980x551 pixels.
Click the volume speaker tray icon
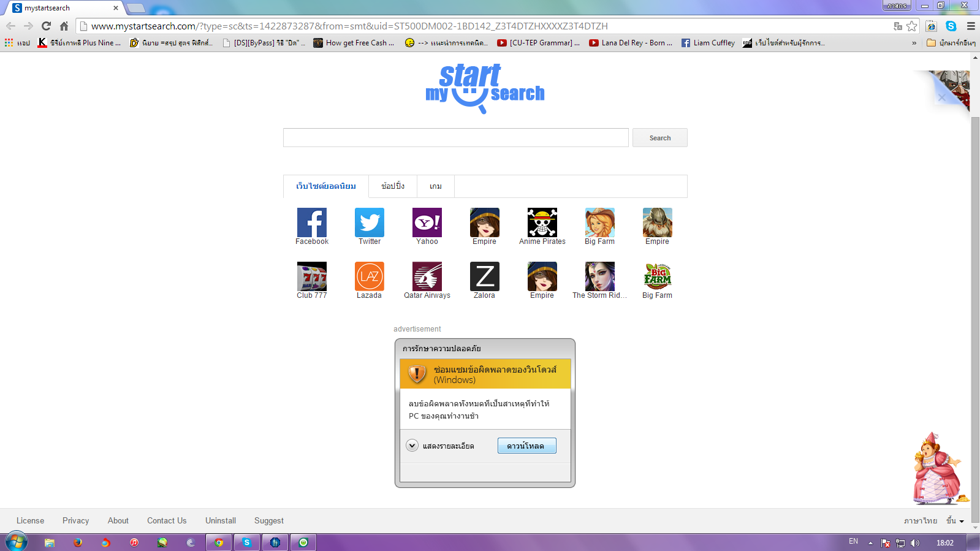pyautogui.click(x=915, y=542)
